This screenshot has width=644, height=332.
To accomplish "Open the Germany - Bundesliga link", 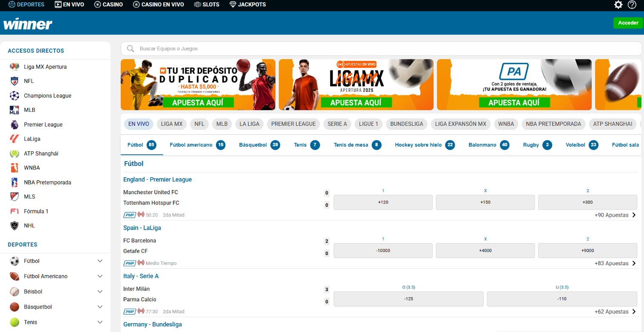I will 153,324.
